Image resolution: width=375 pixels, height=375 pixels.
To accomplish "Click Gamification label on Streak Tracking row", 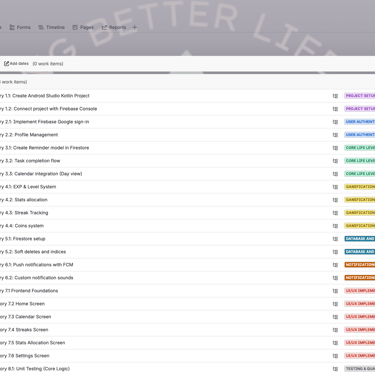I will click(x=360, y=213).
